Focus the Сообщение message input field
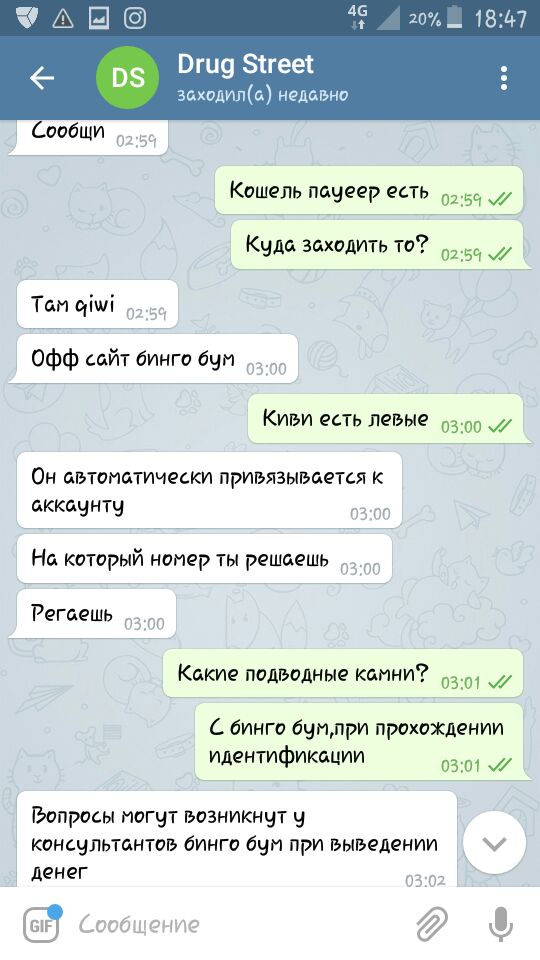 tap(239, 924)
